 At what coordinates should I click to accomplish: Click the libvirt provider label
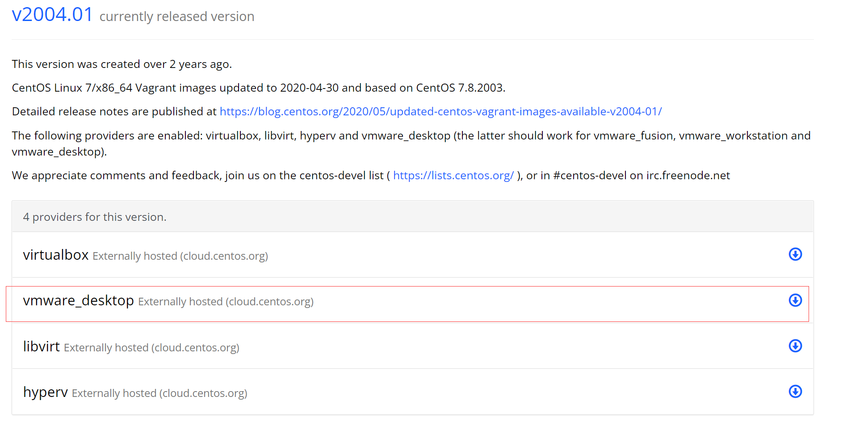pyautogui.click(x=41, y=346)
